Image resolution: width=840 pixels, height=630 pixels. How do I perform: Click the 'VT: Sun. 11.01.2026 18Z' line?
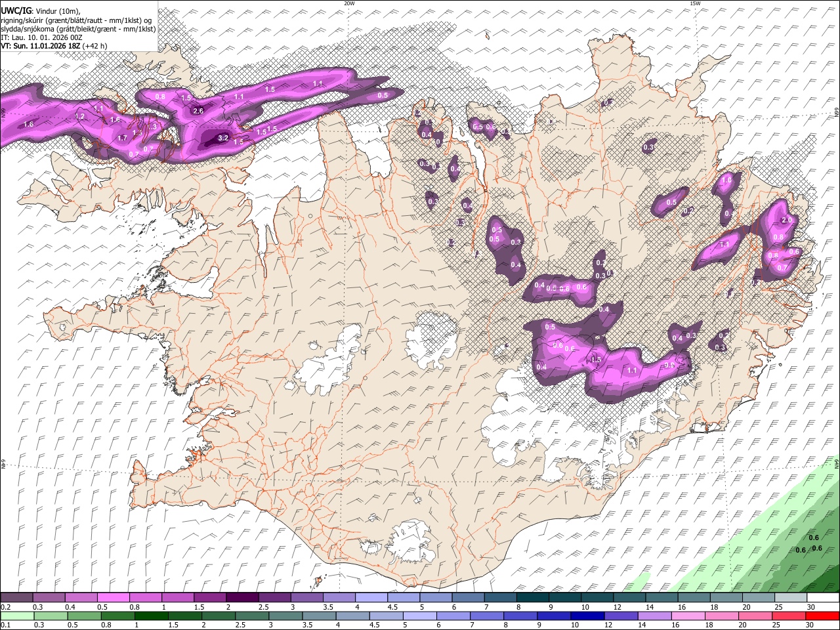tap(40, 46)
